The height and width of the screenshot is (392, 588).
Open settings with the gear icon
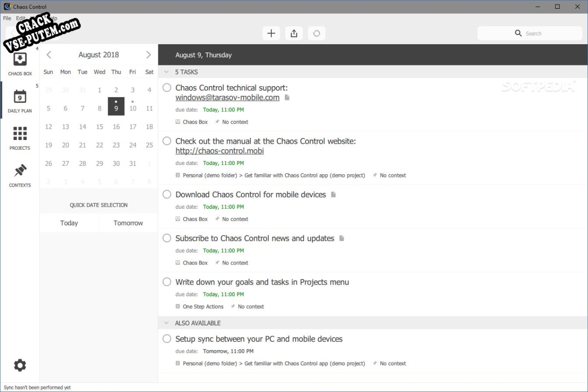[20, 365]
